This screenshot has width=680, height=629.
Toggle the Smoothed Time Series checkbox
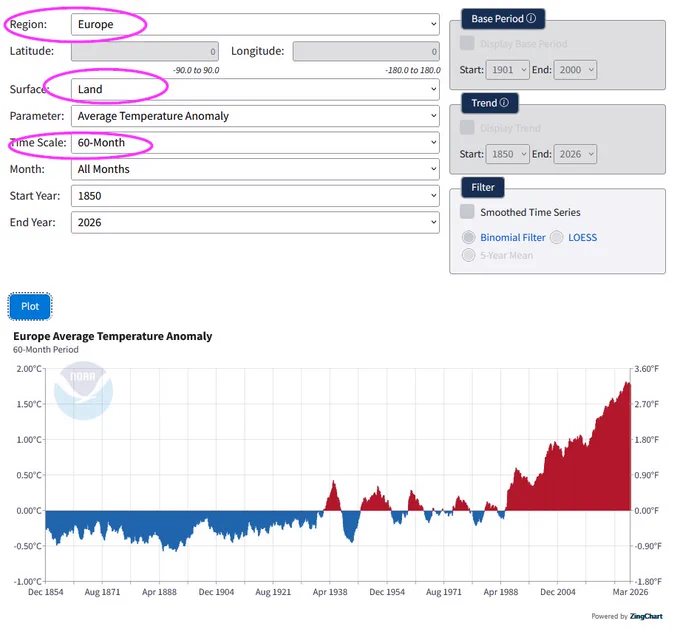pyautogui.click(x=467, y=211)
